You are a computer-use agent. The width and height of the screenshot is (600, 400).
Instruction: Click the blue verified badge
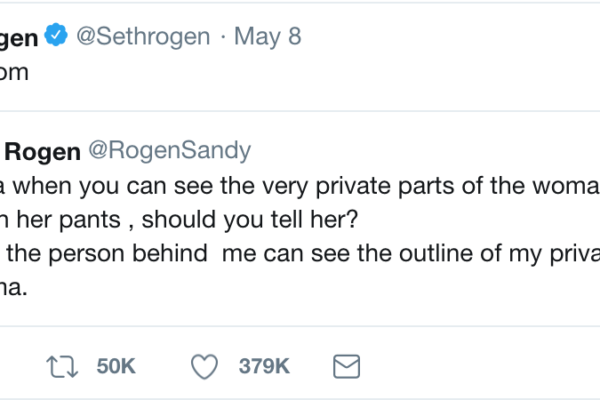59,37
